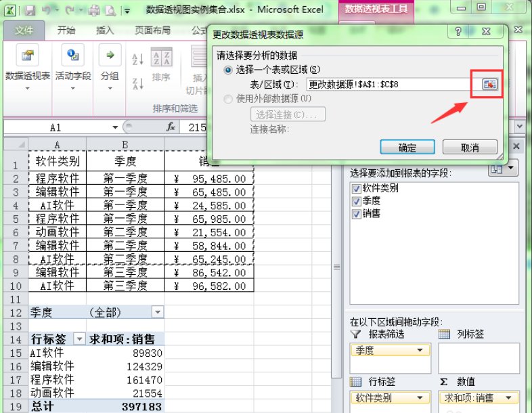
Task: Click the 确定 button
Action: [x=407, y=148]
